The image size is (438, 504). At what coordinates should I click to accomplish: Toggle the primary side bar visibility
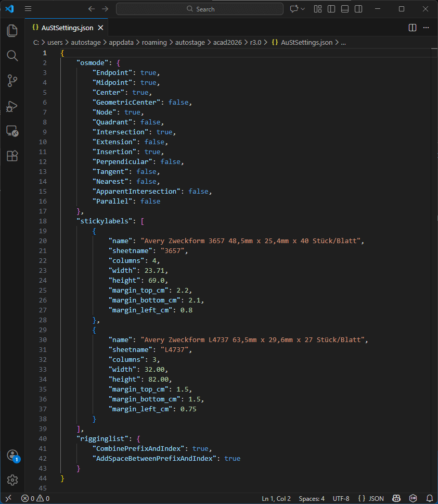coord(331,9)
